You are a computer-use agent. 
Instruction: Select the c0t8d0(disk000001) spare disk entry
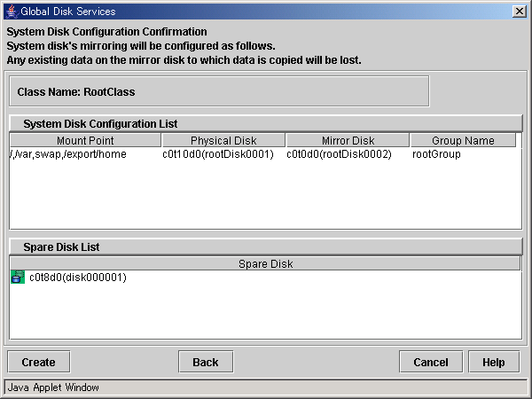(x=78, y=278)
